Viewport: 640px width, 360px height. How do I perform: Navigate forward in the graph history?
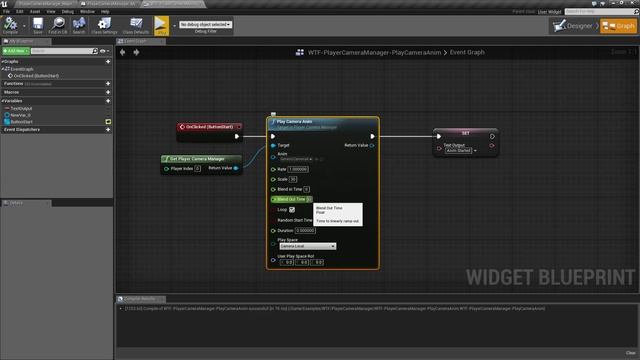(136, 52)
